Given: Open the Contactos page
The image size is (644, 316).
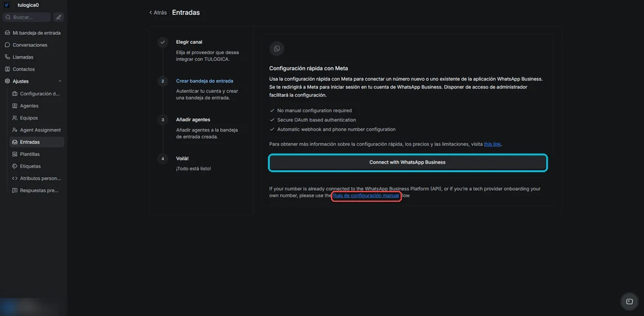Looking at the screenshot, I should 33,69.
